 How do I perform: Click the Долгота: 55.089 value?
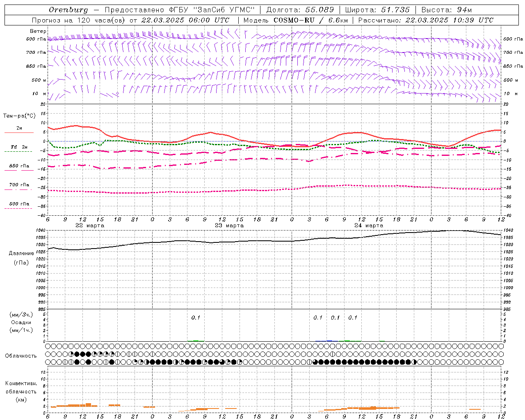300,10
